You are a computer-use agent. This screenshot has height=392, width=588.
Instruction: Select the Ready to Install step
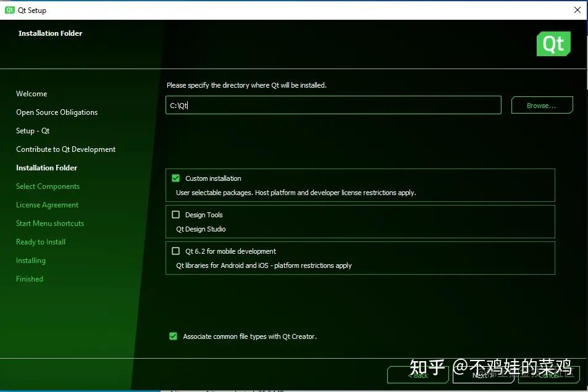click(x=41, y=241)
